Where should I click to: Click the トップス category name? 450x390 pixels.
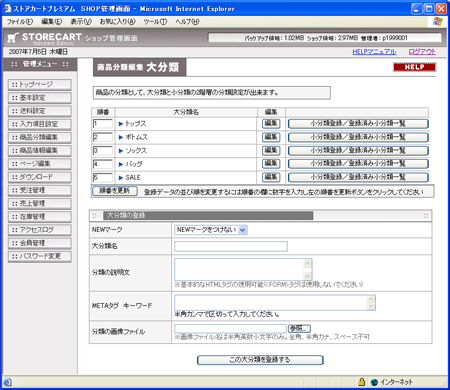click(x=135, y=124)
